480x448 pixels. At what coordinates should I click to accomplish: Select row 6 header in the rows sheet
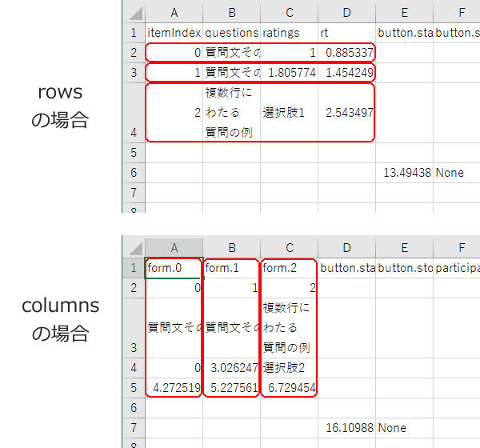[x=134, y=173]
